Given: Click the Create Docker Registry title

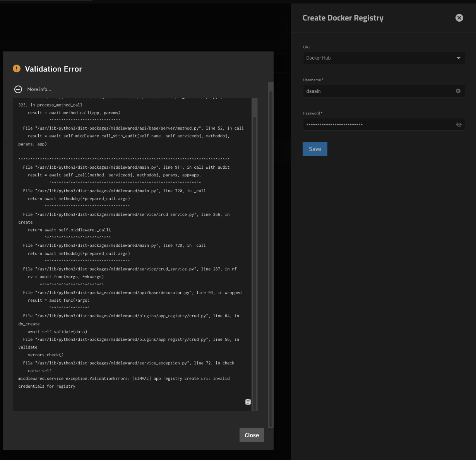Looking at the screenshot, I should (343, 18).
